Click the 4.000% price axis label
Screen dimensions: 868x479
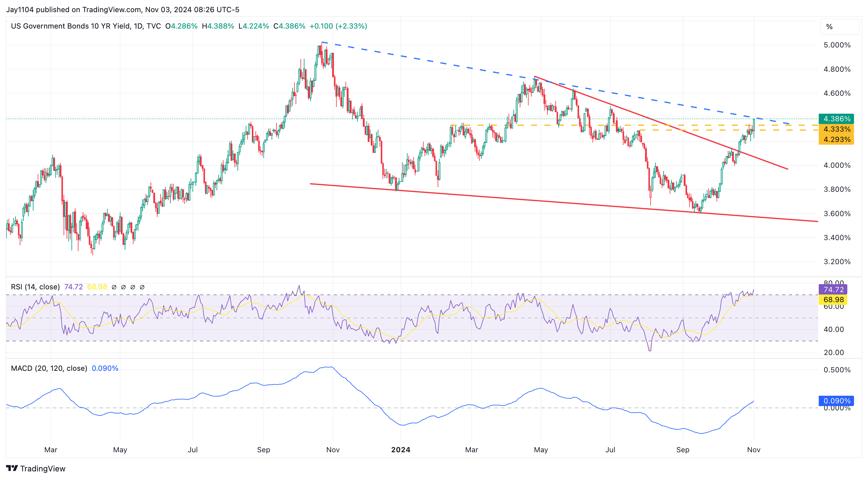[837, 165]
